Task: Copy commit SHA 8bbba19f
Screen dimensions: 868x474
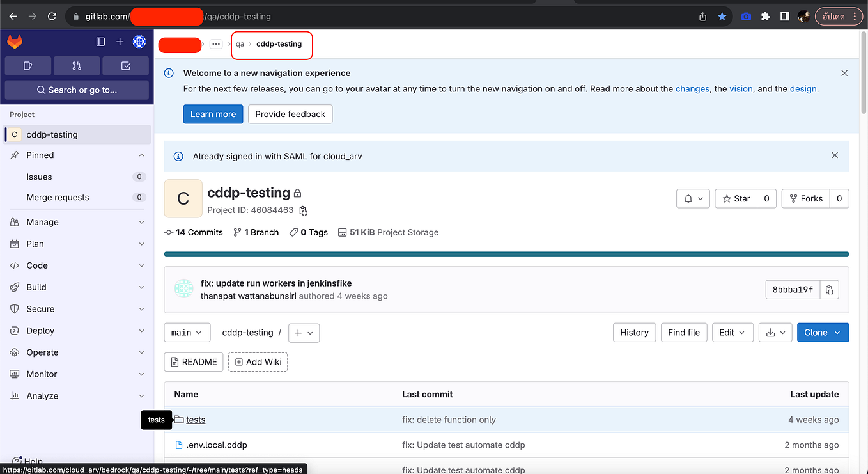Action: pos(829,290)
